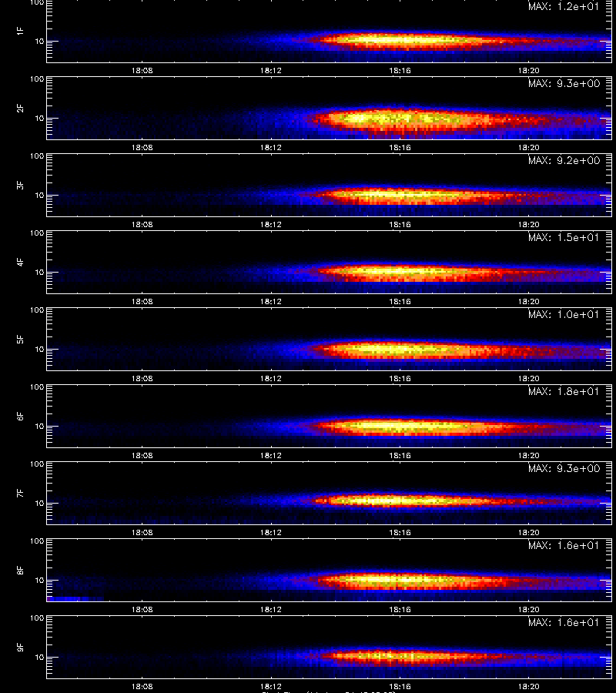Click the 18:08 tick label below 9F panel
The image size is (616, 693).
pyautogui.click(x=142, y=686)
